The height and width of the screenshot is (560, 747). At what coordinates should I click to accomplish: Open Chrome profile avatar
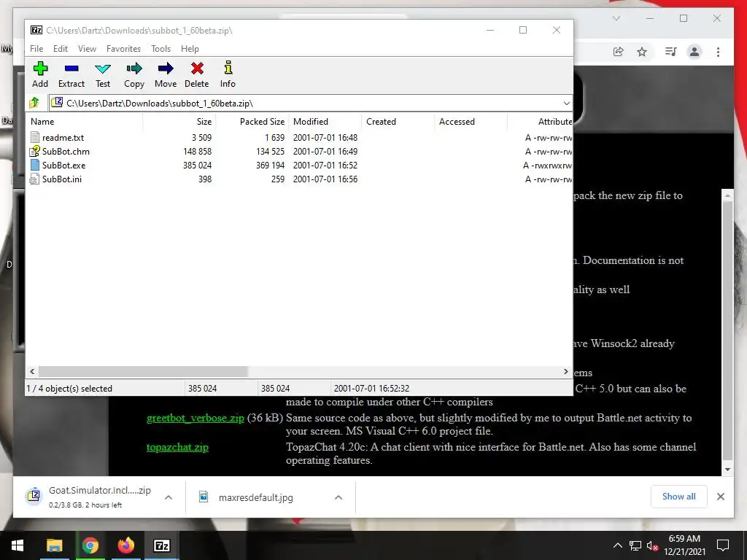click(694, 52)
